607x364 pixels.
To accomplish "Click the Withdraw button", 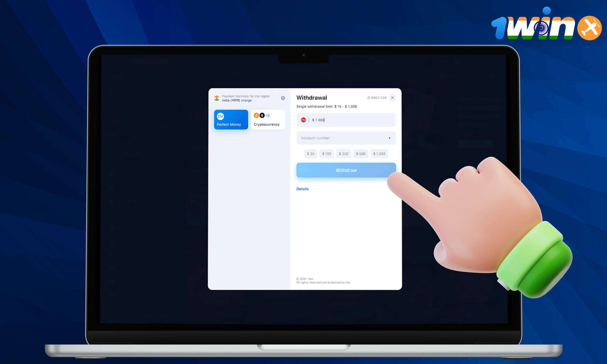I will pos(346,170).
